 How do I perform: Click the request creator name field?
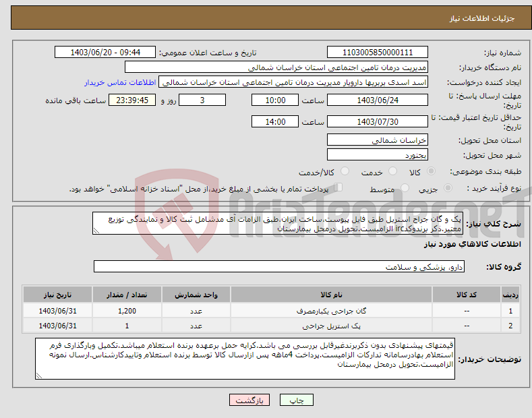coord(293,82)
